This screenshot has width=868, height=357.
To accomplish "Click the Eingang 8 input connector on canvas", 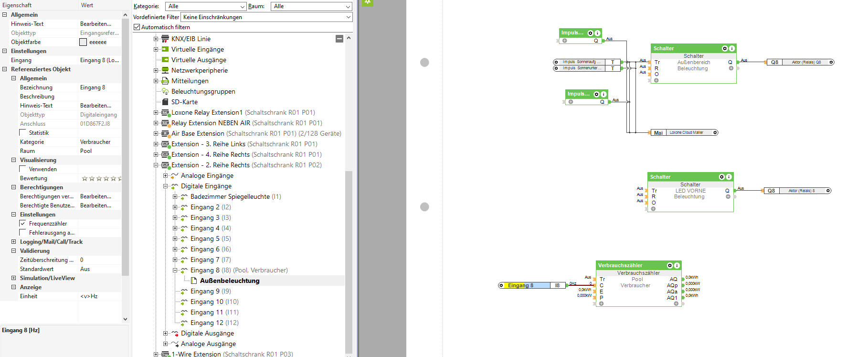I will 532,285.
